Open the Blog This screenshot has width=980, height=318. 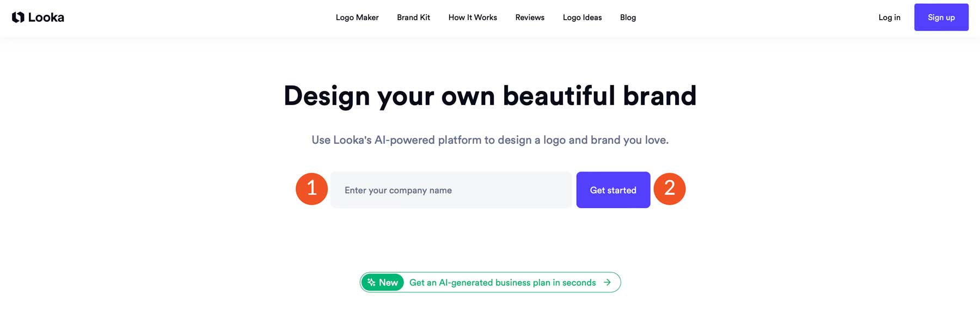pos(628,17)
